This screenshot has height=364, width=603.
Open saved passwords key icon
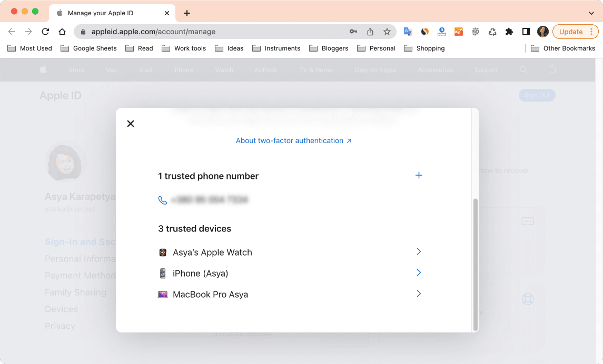pyautogui.click(x=353, y=32)
